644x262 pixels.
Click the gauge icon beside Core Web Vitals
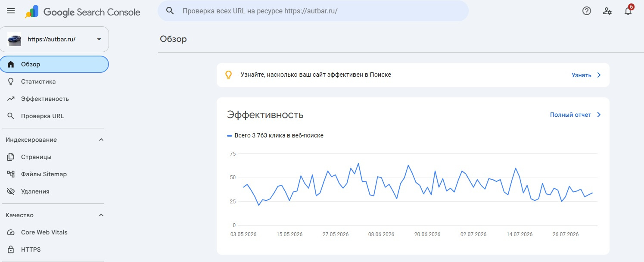point(11,232)
